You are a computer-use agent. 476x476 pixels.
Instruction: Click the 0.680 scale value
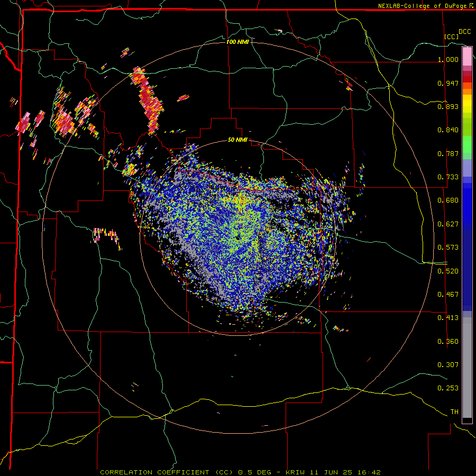(448, 200)
